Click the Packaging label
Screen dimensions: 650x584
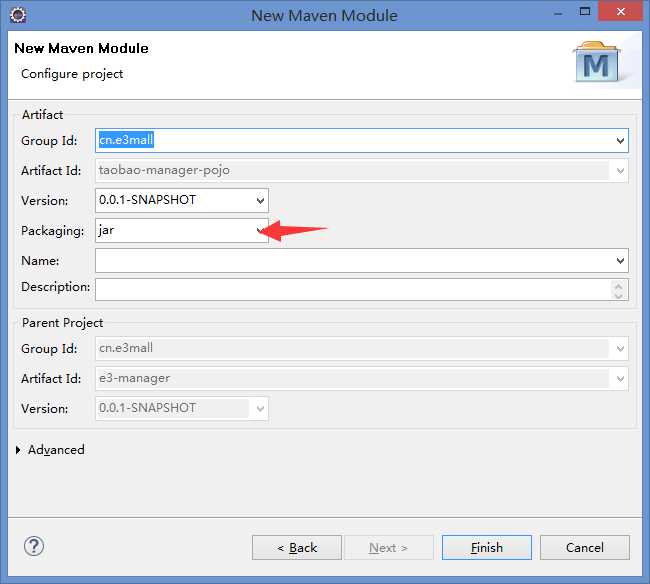[53, 231]
